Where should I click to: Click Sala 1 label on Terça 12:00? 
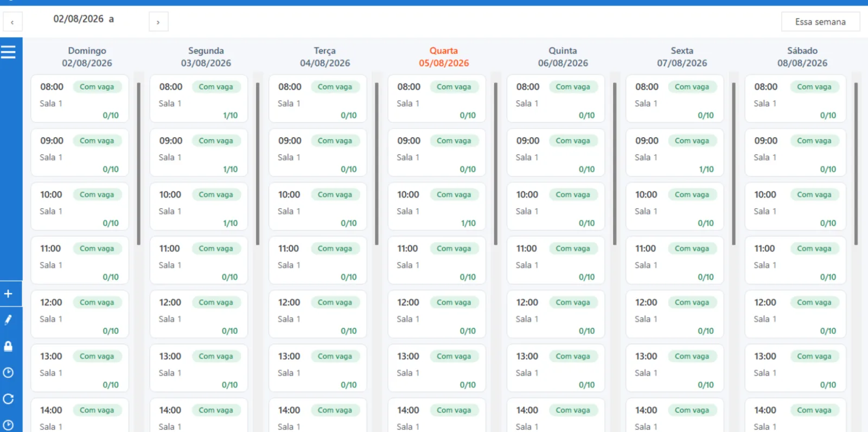coord(289,319)
